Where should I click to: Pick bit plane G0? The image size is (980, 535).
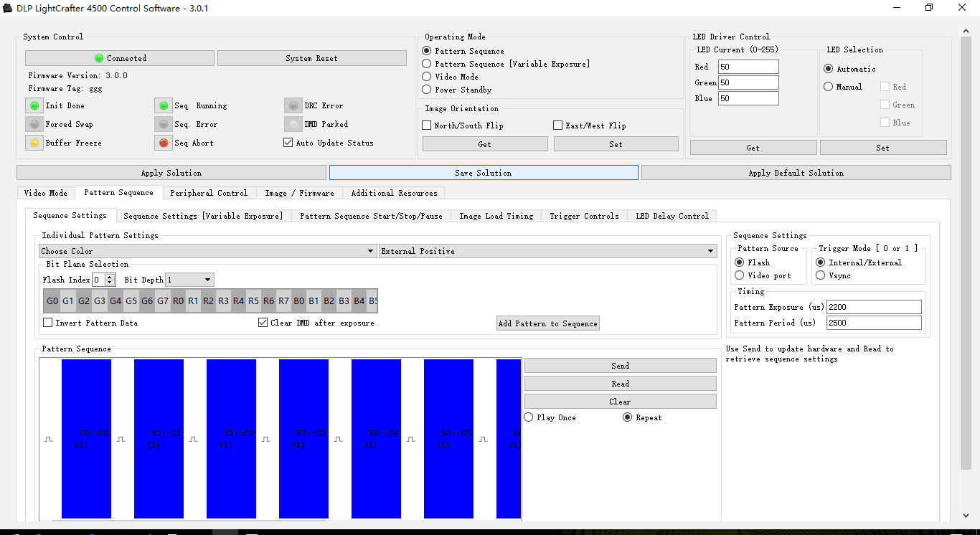point(52,301)
